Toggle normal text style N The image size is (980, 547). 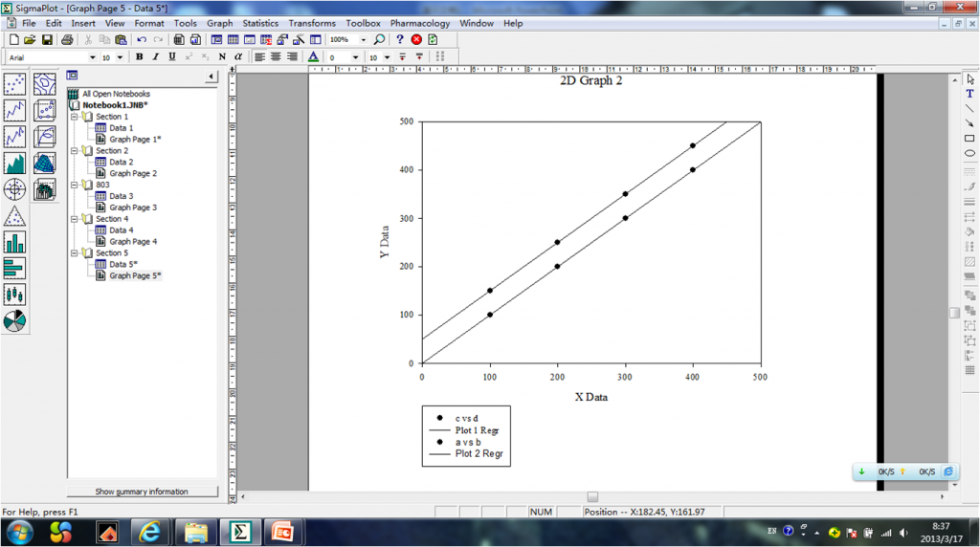click(222, 56)
